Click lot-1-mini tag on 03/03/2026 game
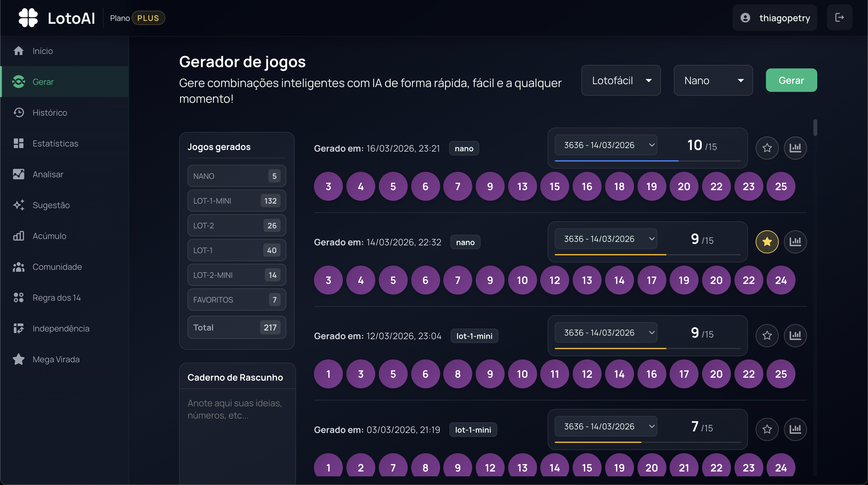 pos(473,430)
